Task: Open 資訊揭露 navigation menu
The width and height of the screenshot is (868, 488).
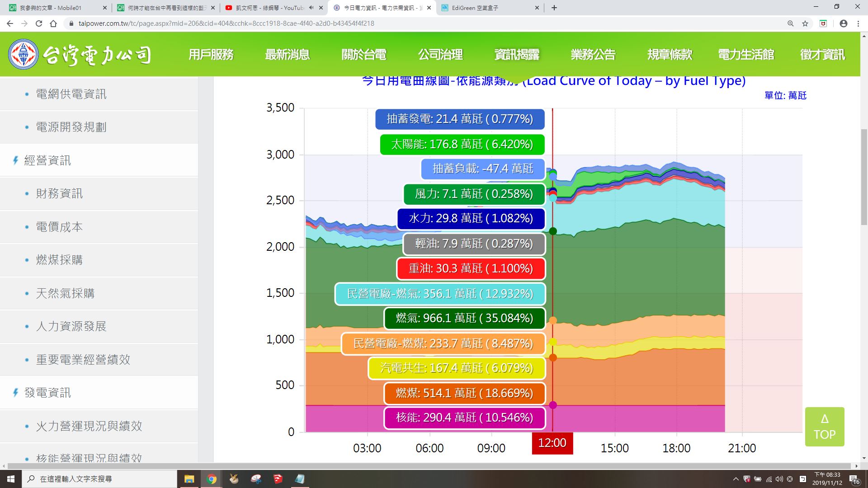Action: (517, 55)
